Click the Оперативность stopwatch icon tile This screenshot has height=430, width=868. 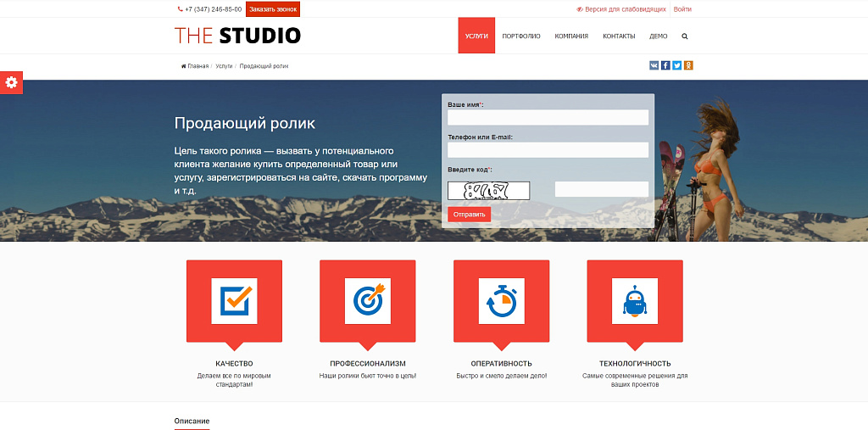(x=501, y=300)
